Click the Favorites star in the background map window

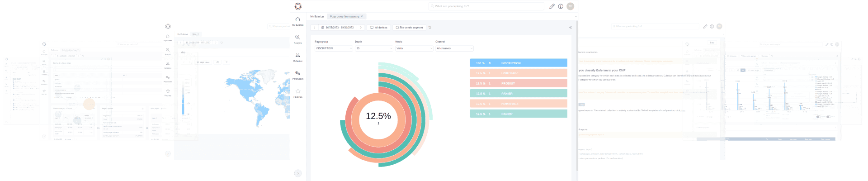click(168, 91)
